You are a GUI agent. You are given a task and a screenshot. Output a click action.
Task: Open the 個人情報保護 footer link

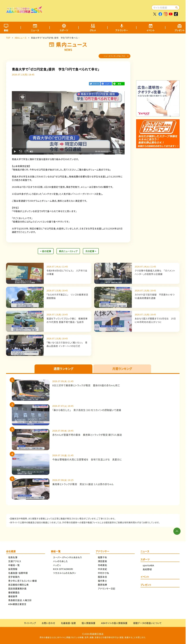(88, 623)
